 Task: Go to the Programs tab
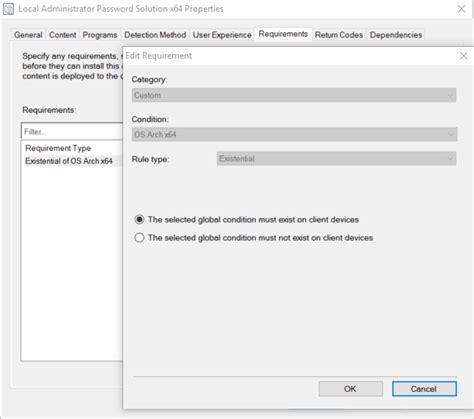(100, 35)
